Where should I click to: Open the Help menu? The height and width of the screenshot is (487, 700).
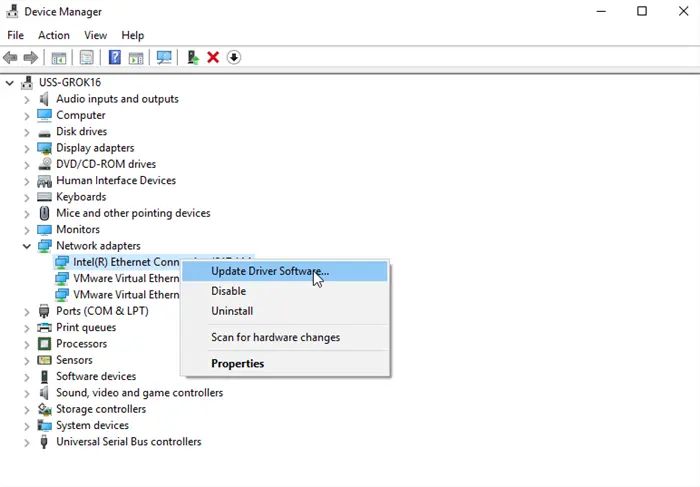tap(133, 35)
